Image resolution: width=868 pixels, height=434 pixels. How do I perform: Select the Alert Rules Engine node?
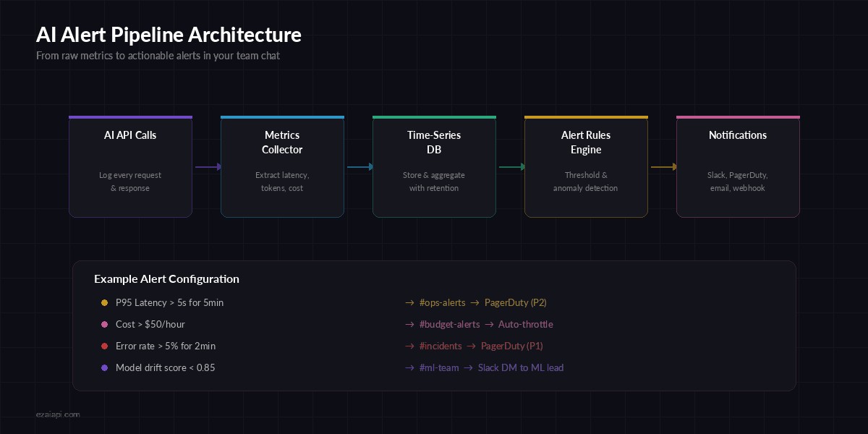point(586,165)
